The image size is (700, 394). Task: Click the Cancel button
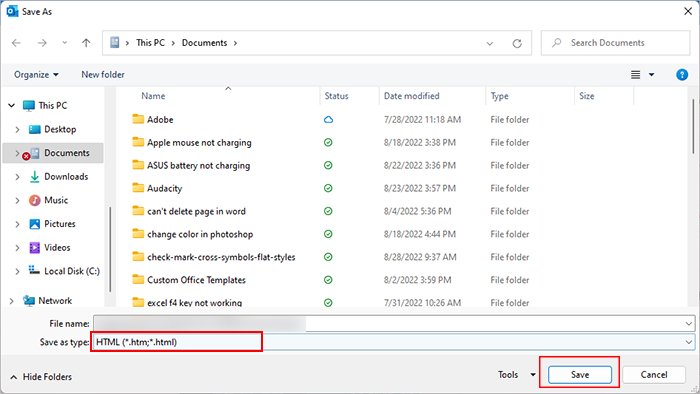(654, 375)
